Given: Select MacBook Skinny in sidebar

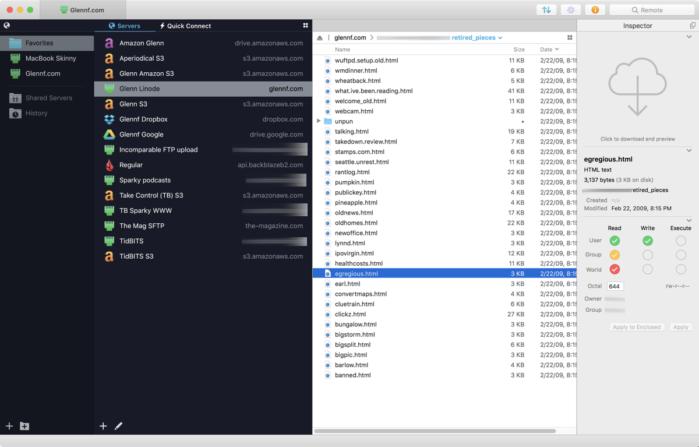Looking at the screenshot, I should (47, 58).
